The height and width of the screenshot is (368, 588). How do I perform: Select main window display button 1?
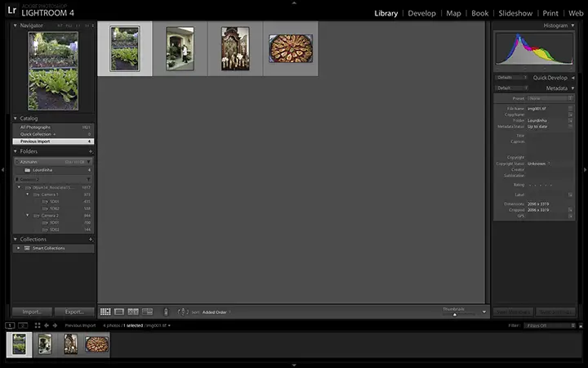click(x=10, y=325)
